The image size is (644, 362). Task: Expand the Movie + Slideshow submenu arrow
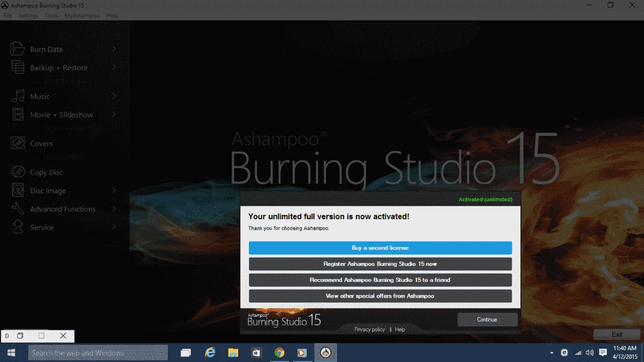114,114
